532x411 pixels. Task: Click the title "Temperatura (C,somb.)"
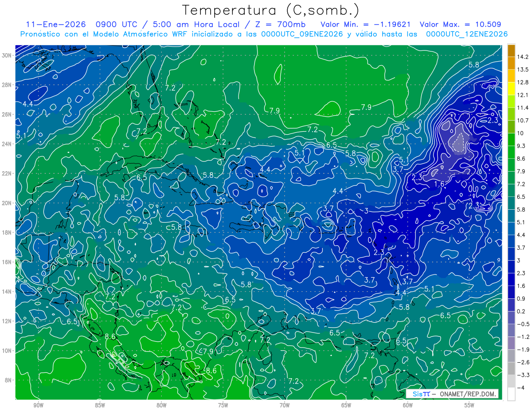270,10
